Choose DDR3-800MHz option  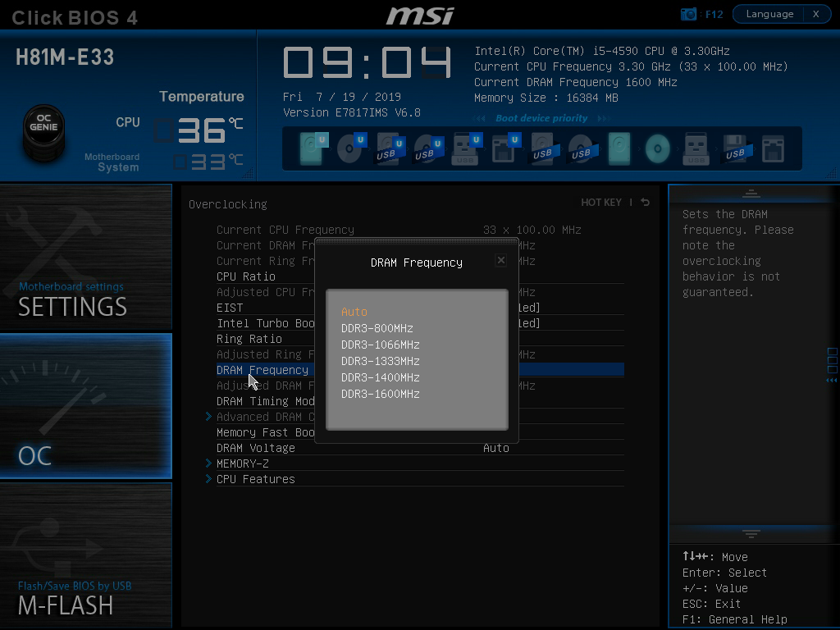pyautogui.click(x=377, y=328)
